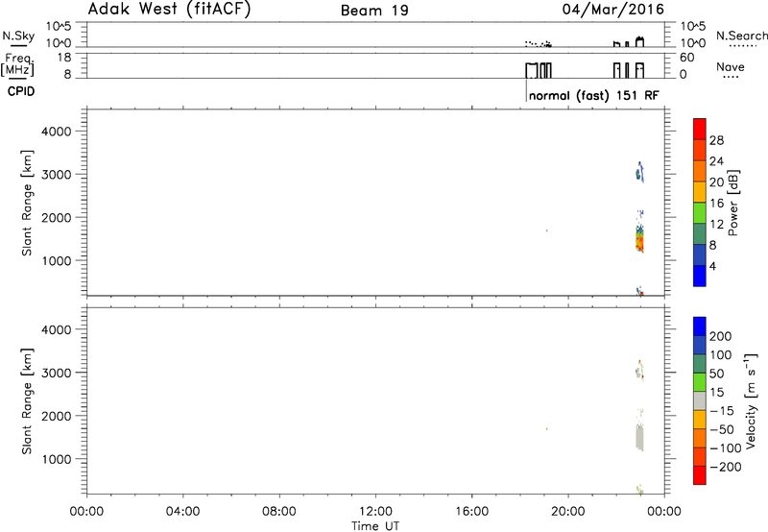This screenshot has height=532, width=768.
Task: Select the 'Beam 19' heading
Action: pyautogui.click(x=374, y=11)
